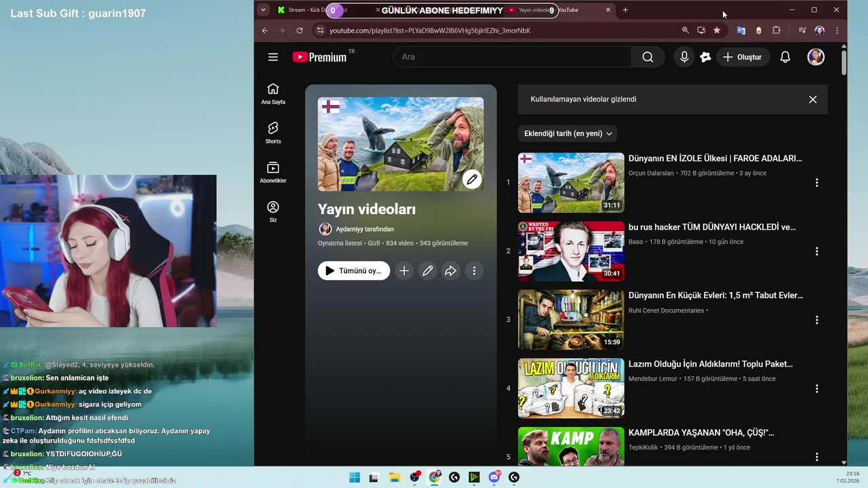The image size is (868, 488).
Task: Click the 15:59 tiny houses thumbnail
Action: [571, 320]
